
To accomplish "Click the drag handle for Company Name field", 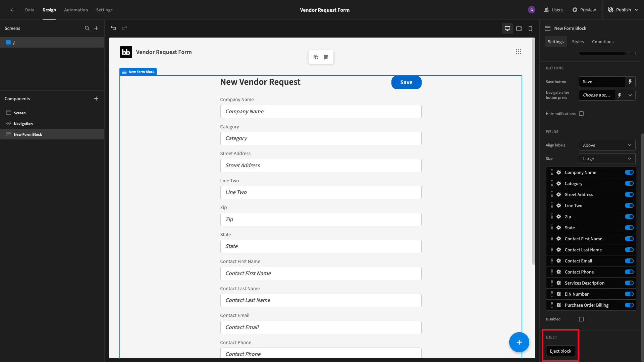I will click(x=551, y=172).
